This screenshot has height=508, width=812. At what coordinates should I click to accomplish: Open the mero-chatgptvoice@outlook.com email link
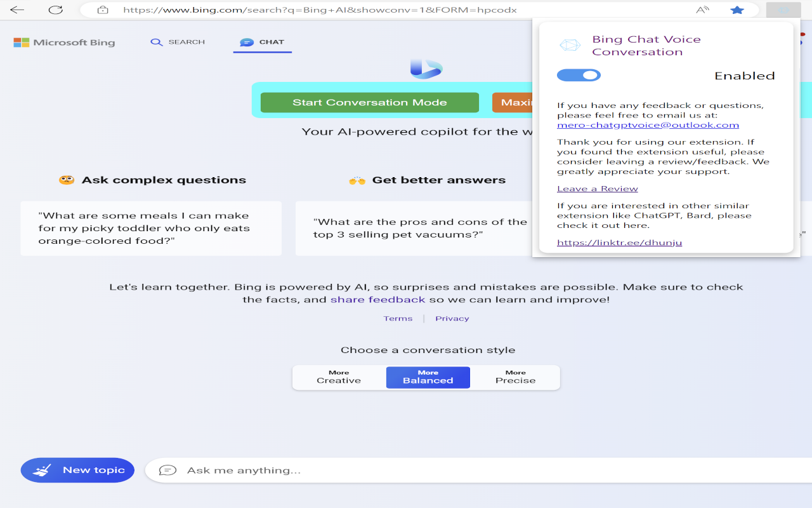point(648,124)
